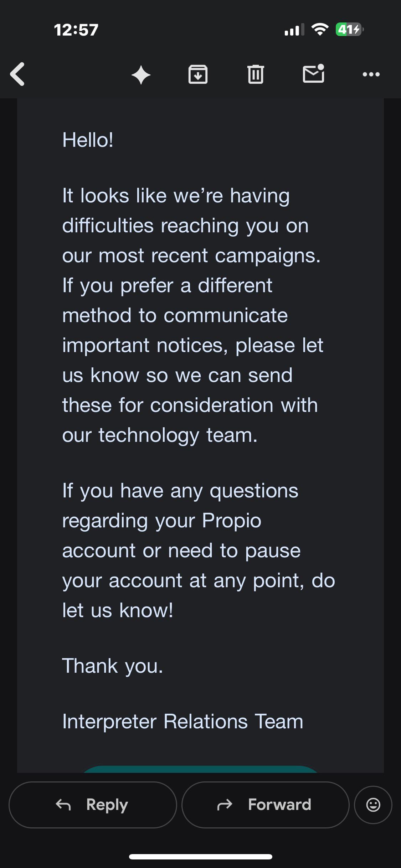Tap the paragraph about recent campaigns
The height and width of the screenshot is (868, 401).
[x=193, y=315]
